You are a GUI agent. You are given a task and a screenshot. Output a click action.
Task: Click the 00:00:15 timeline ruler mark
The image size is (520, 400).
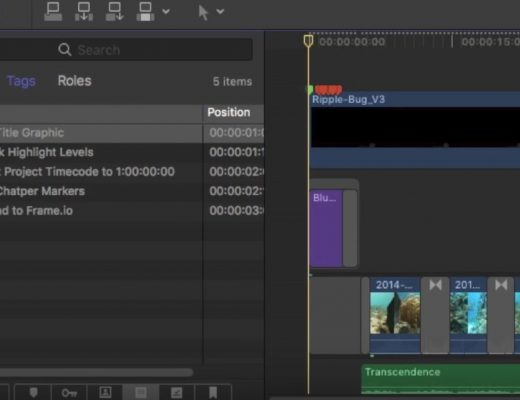490,42
